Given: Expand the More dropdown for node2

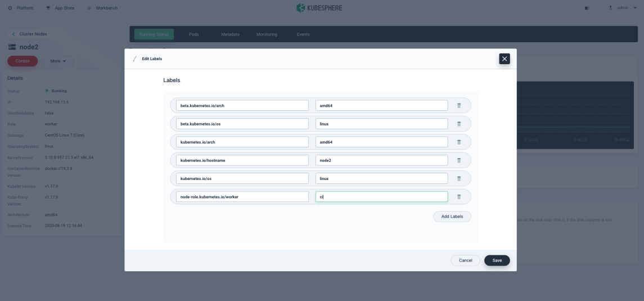Looking at the screenshot, I should (x=58, y=61).
